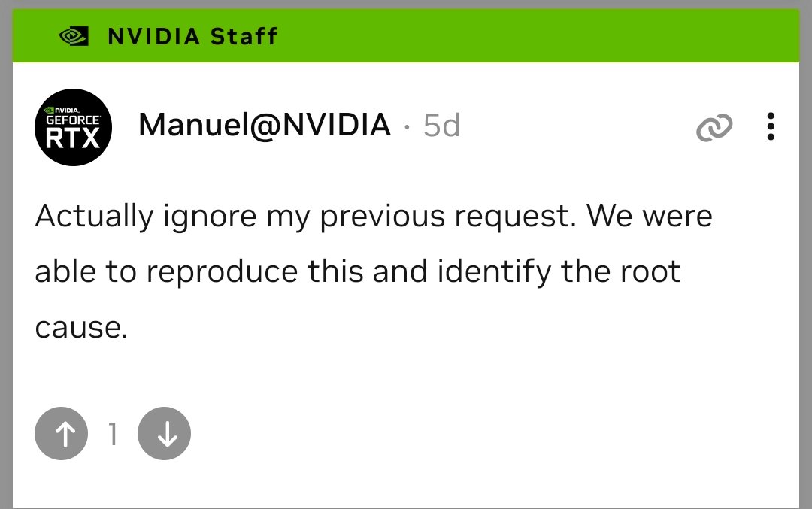Screen dimensions: 812x509
Task: Copy the post's permalink via chain icon
Action: pos(714,129)
